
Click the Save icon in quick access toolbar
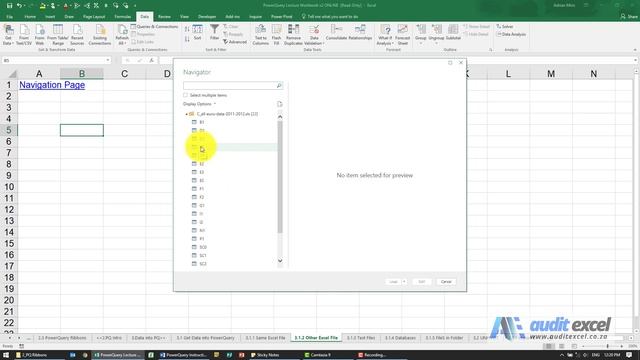click(x=9, y=5)
